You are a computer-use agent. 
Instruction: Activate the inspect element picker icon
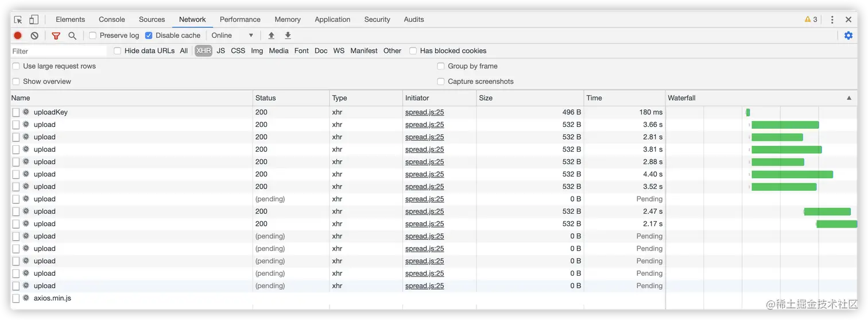coord(18,20)
